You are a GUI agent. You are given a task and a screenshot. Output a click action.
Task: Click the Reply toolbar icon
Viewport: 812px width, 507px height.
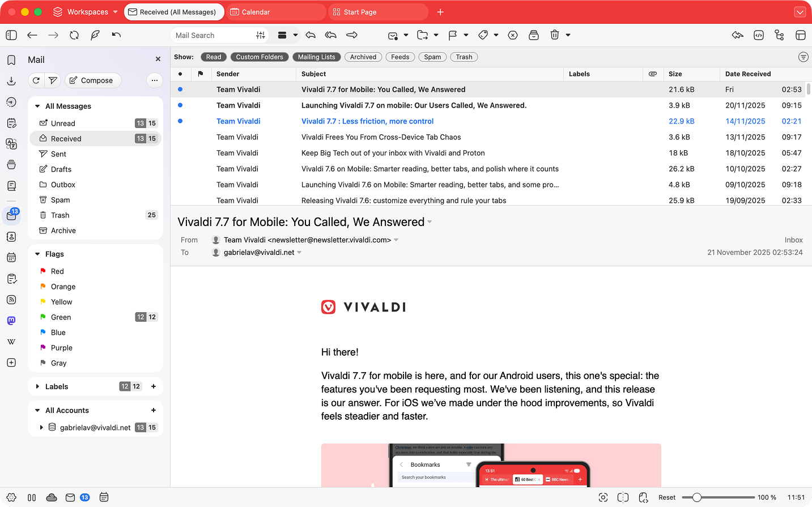coord(311,35)
